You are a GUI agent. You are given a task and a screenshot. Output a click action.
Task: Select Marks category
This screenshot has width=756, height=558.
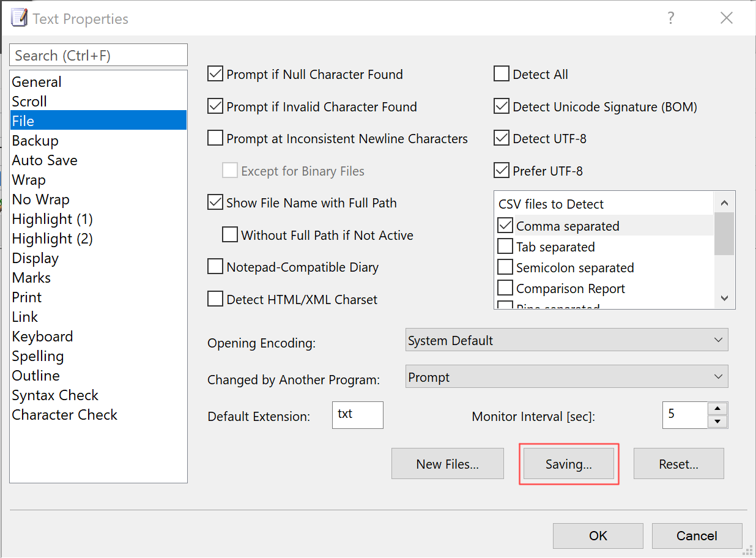pyautogui.click(x=98, y=278)
